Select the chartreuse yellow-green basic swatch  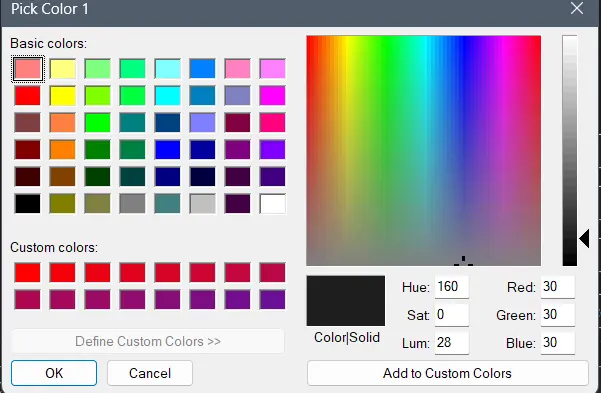(x=97, y=95)
